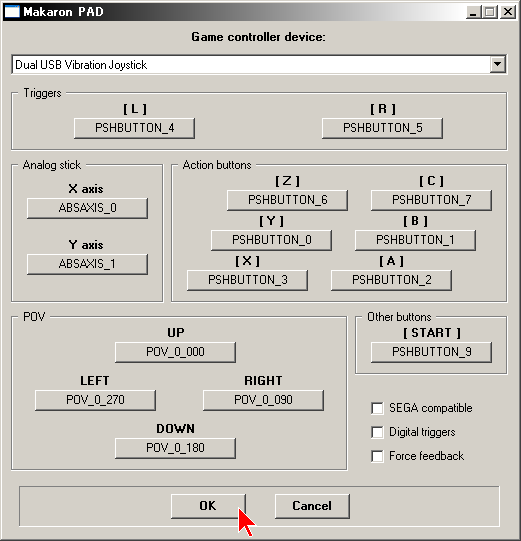521x541 pixels.
Task: Remap the L trigger PSHBUTTON_4 button
Action: (x=135, y=128)
